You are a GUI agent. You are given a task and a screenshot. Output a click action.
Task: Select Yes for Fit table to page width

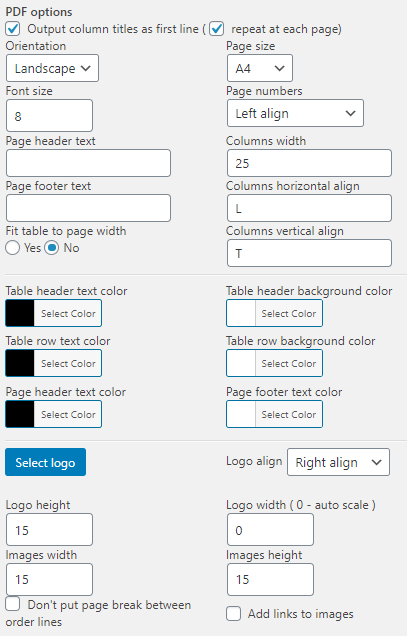pos(13,248)
